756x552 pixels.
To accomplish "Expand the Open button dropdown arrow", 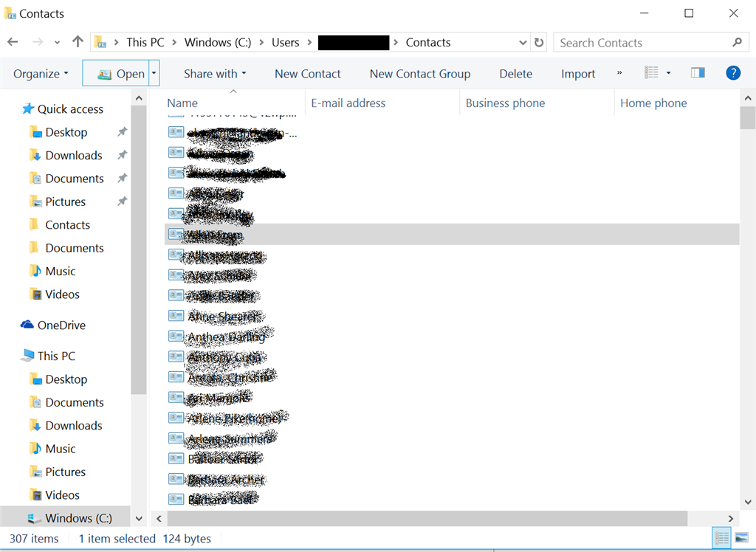I will 154,73.
